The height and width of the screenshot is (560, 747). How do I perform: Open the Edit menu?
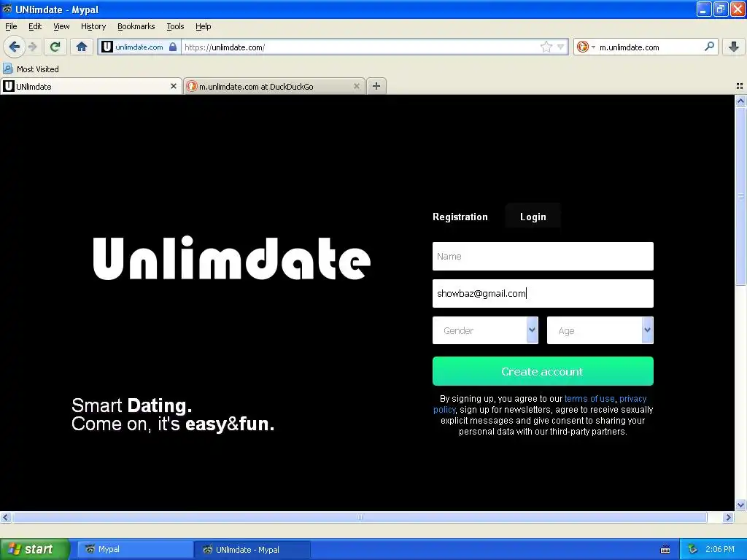[x=35, y=26]
